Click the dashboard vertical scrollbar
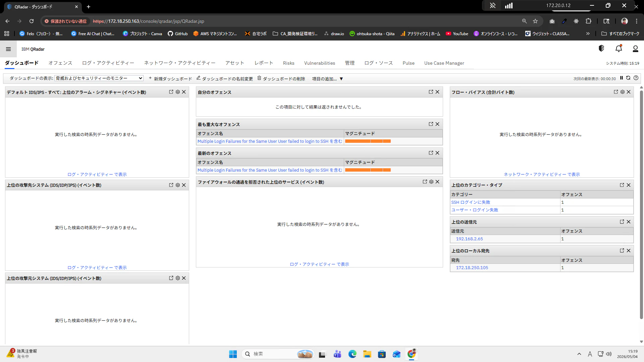Image resolution: width=644 pixels, height=362 pixels. tap(641, 204)
